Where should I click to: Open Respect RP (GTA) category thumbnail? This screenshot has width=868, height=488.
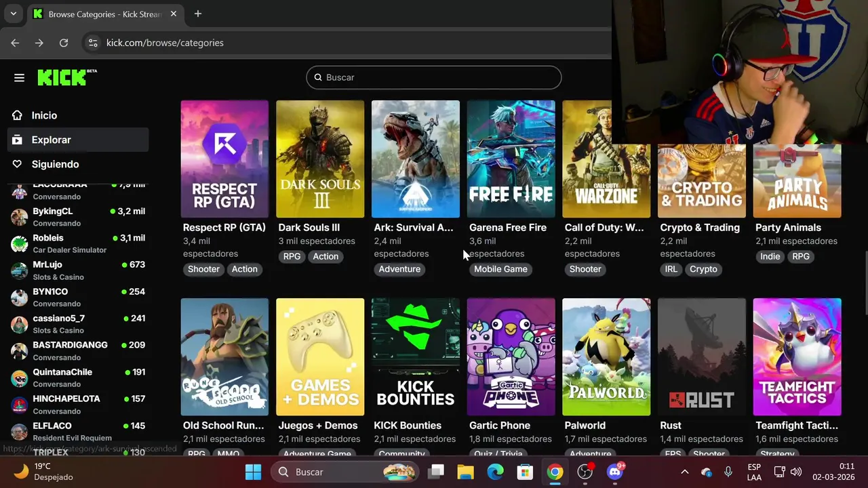point(224,159)
